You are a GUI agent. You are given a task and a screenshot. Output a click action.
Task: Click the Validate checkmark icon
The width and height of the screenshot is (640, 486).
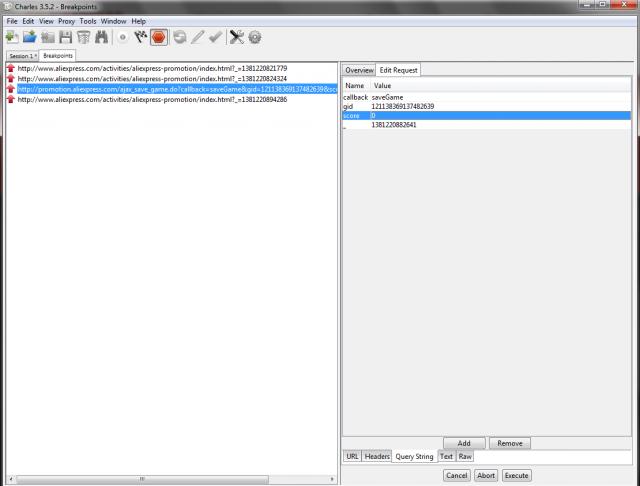(215, 37)
